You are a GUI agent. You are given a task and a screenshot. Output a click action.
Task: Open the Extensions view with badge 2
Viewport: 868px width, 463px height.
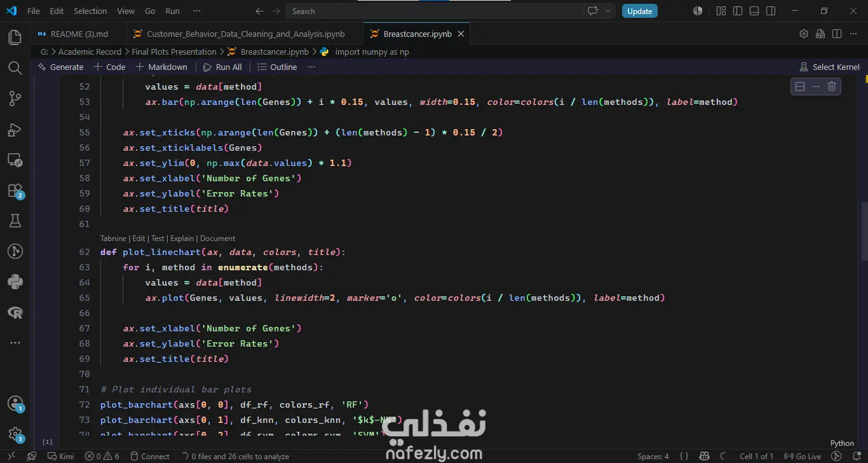click(15, 190)
